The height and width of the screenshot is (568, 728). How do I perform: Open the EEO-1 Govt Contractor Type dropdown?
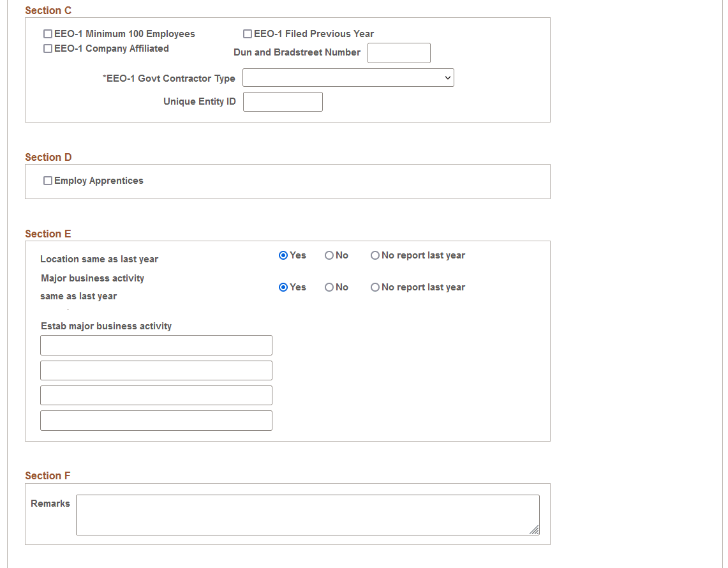point(348,77)
